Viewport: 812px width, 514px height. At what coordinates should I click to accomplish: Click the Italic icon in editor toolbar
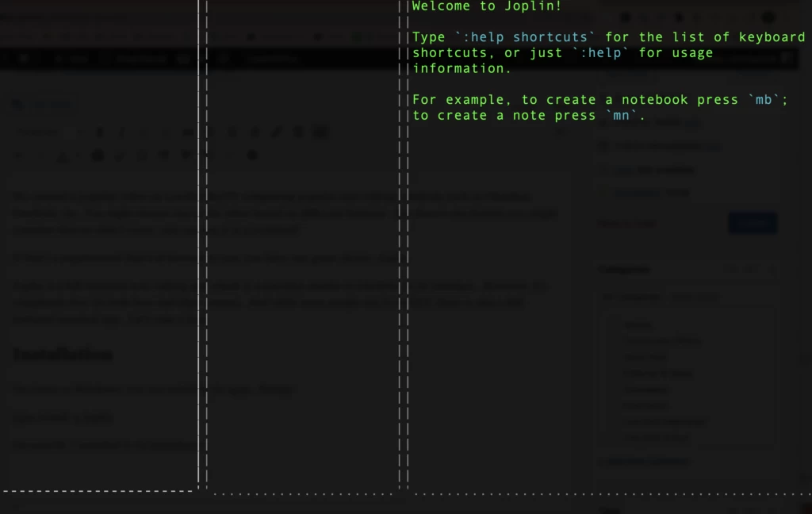pos(122,132)
